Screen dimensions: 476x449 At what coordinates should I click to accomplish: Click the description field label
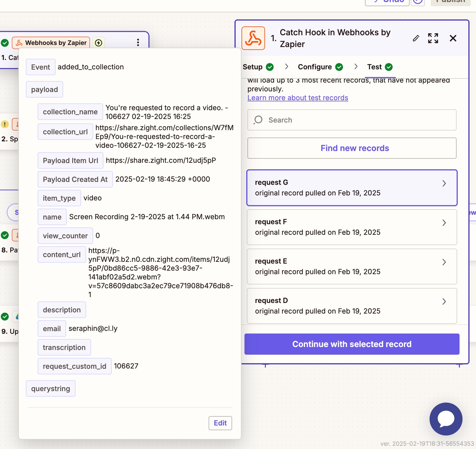[62, 310]
